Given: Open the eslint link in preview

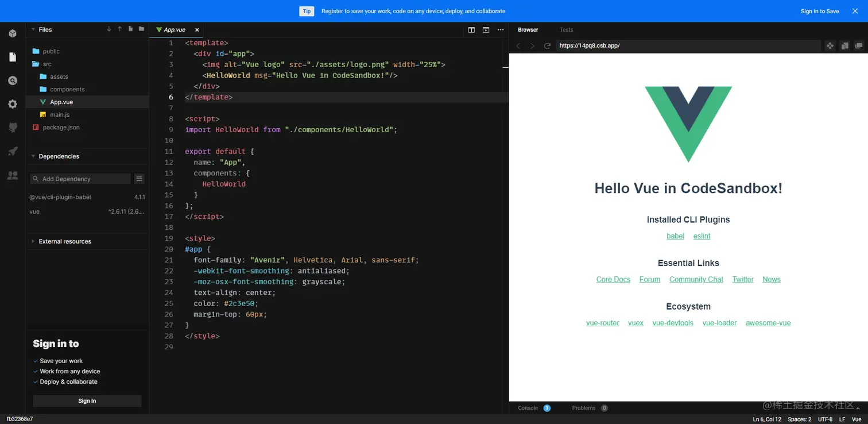Looking at the screenshot, I should [x=702, y=236].
